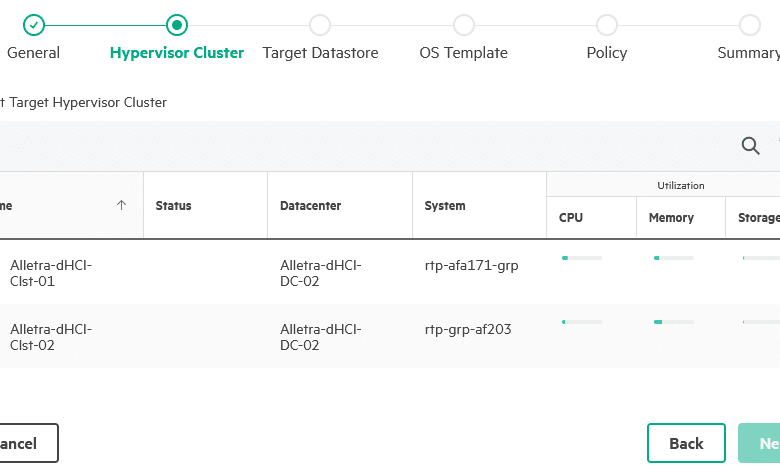The height and width of the screenshot is (472, 780).
Task: Select the Target Datastore step circle
Action: click(320, 25)
